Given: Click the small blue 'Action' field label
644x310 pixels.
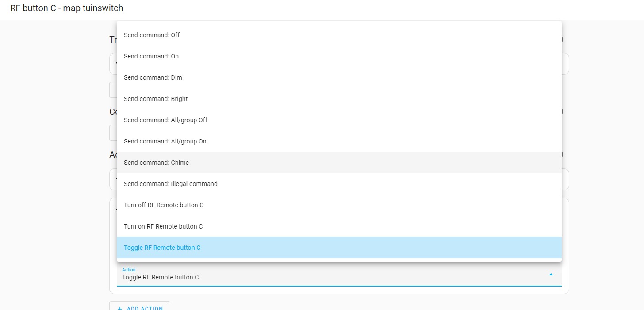Looking at the screenshot, I should coord(129,270).
